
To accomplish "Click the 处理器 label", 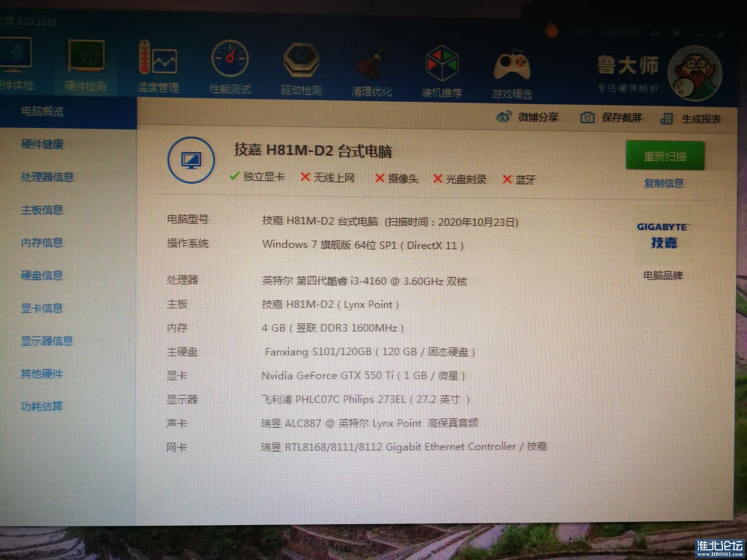I will pyautogui.click(x=183, y=280).
